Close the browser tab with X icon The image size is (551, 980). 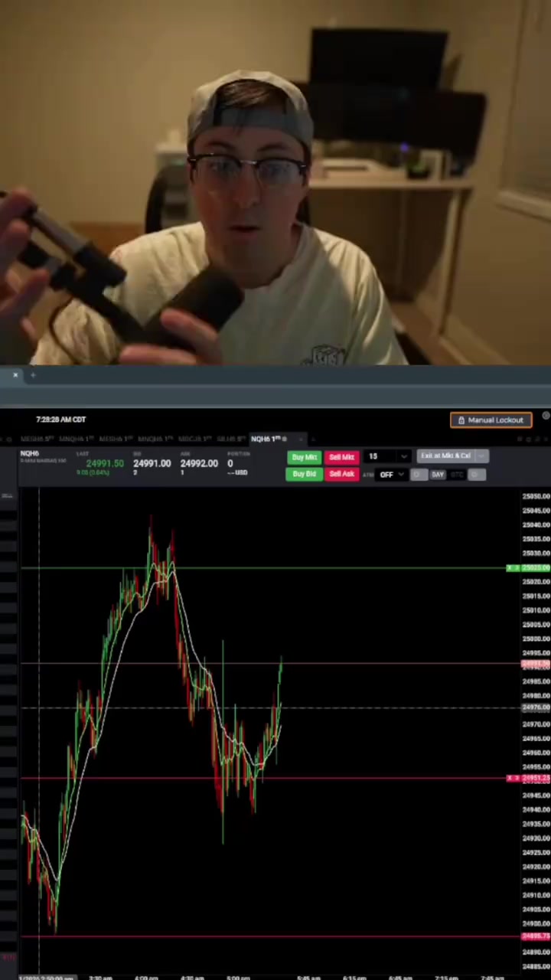(x=15, y=375)
